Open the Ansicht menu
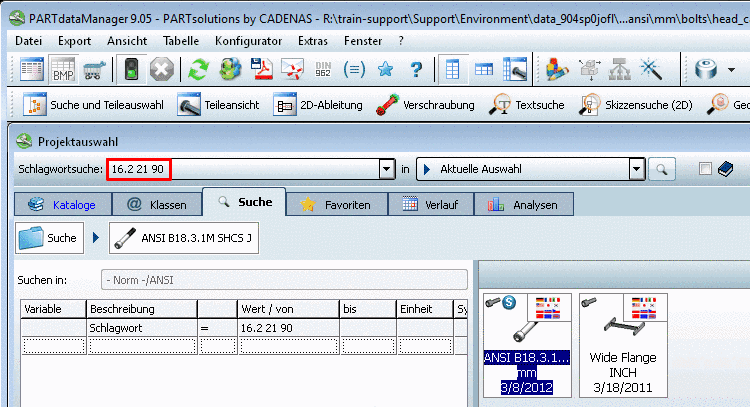Screen dimensions: 750x407 click(127, 41)
